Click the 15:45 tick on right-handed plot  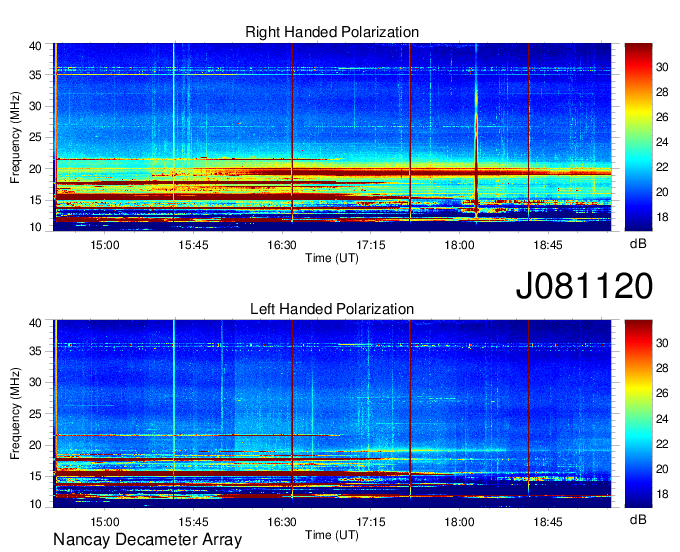pos(193,245)
